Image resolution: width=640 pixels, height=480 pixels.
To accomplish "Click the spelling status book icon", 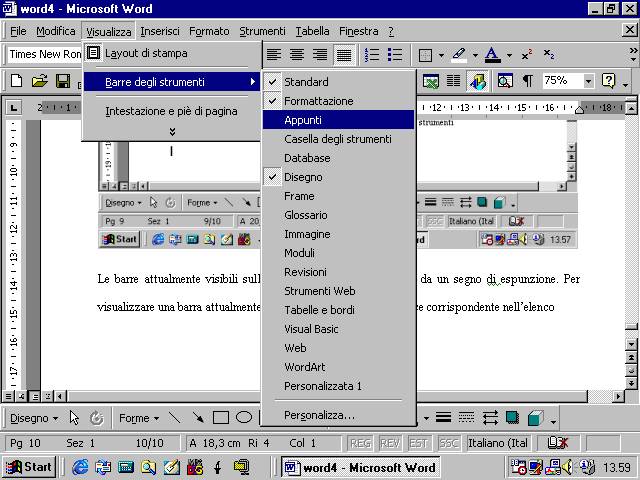I will pos(557,443).
